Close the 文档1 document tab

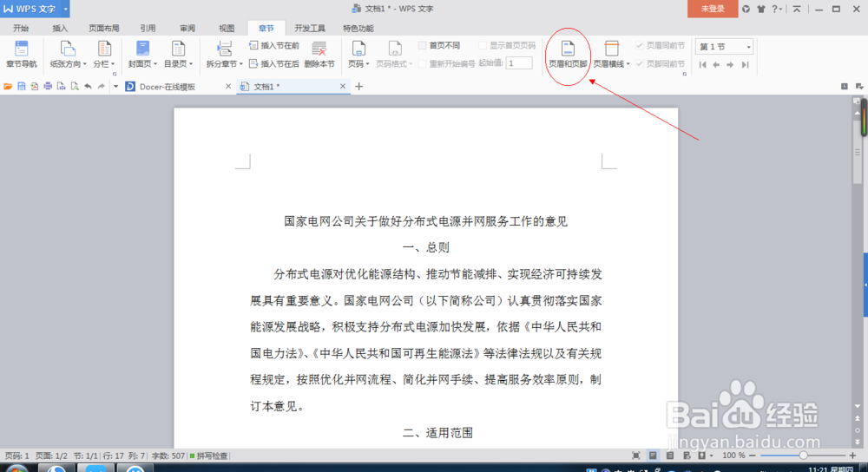(343, 86)
